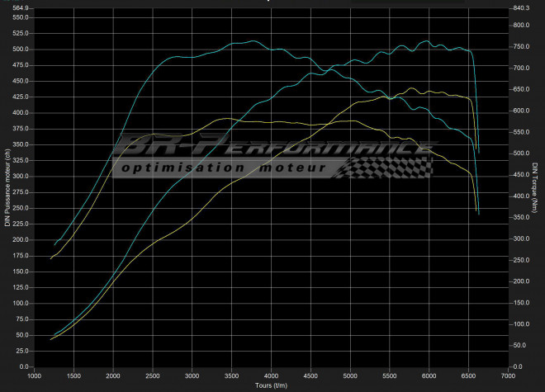The width and height of the screenshot is (545, 392).
Task: Click the 2500 tick on the rpm axis
Action: tap(153, 375)
